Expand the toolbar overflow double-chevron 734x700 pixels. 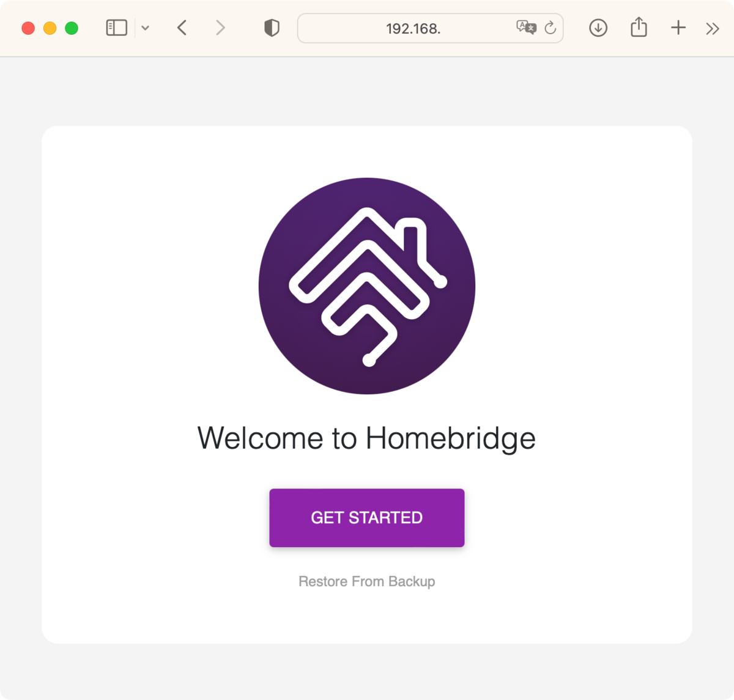pos(712,29)
